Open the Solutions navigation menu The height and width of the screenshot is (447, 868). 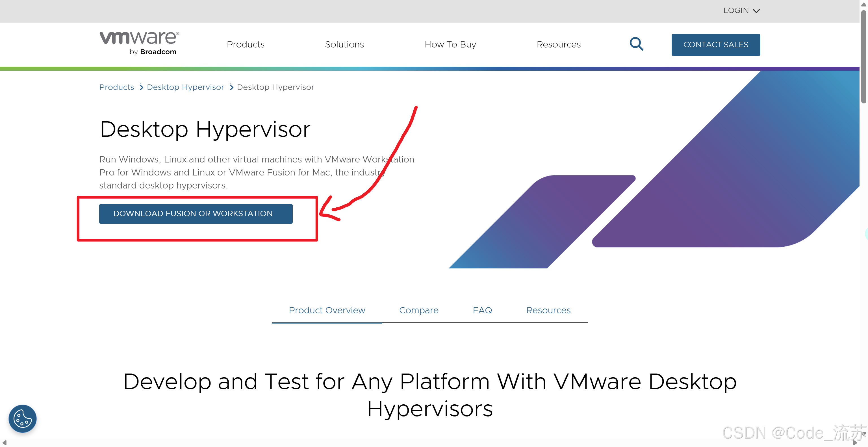(344, 44)
